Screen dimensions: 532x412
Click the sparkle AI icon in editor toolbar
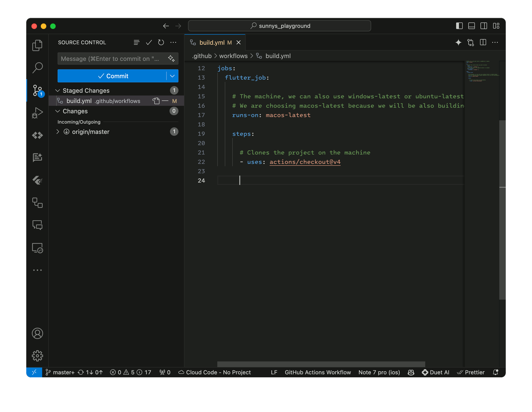[x=458, y=42]
